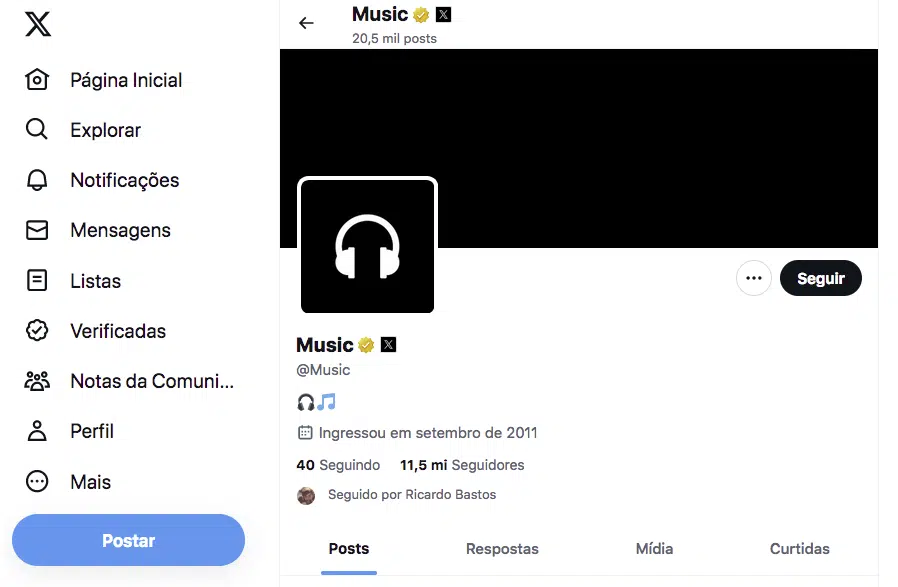Image resolution: width=898 pixels, height=587 pixels.
Task: Open Mensagens envelope icon
Action: coord(37,230)
